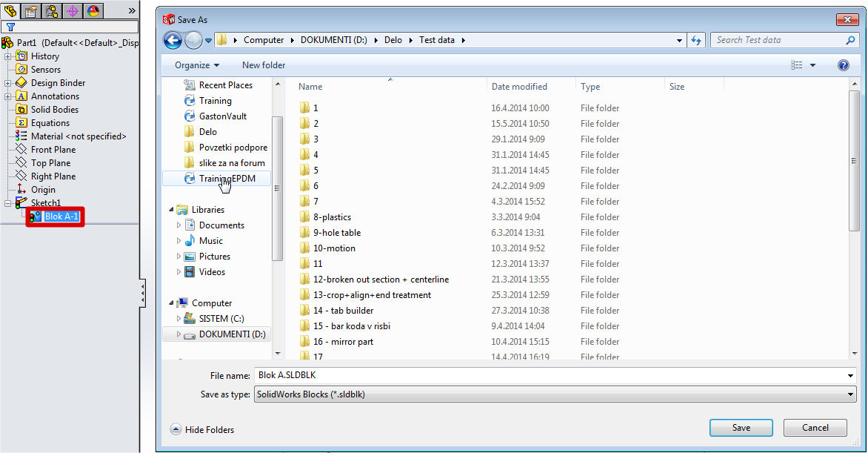868x453 pixels.
Task: Open the Save as type dropdown
Action: pyautogui.click(x=555, y=394)
